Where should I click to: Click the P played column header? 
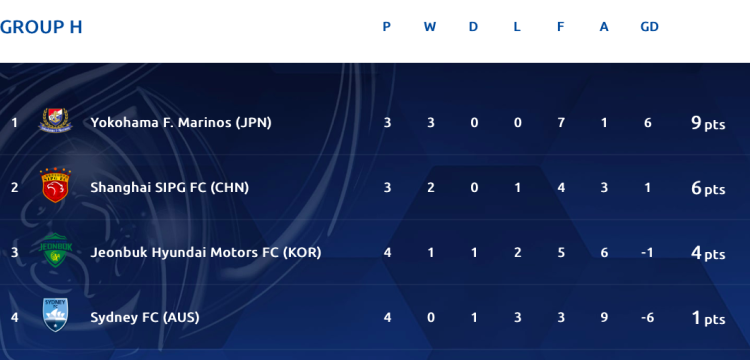386,27
